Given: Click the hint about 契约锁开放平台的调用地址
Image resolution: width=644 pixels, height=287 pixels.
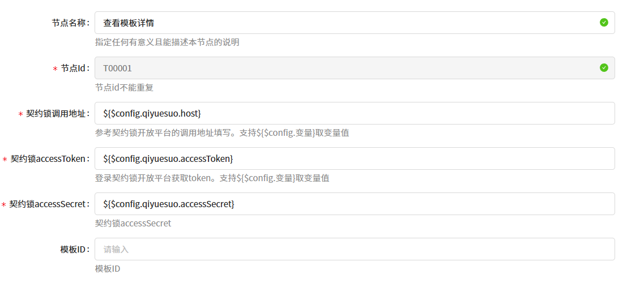Looking at the screenshot, I should pyautogui.click(x=225, y=133).
